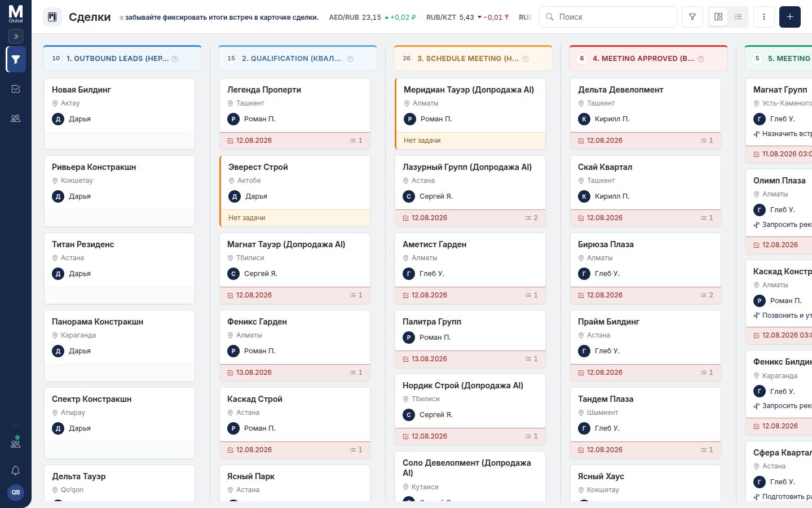
Task: Click location pin on Дельта Девелопмент card
Action: tap(581, 103)
